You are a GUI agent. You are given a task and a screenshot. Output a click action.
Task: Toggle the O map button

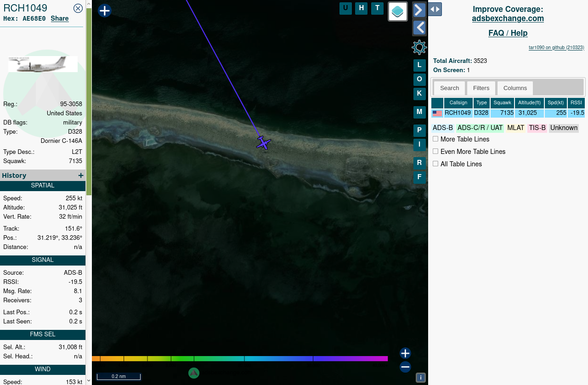coord(419,79)
